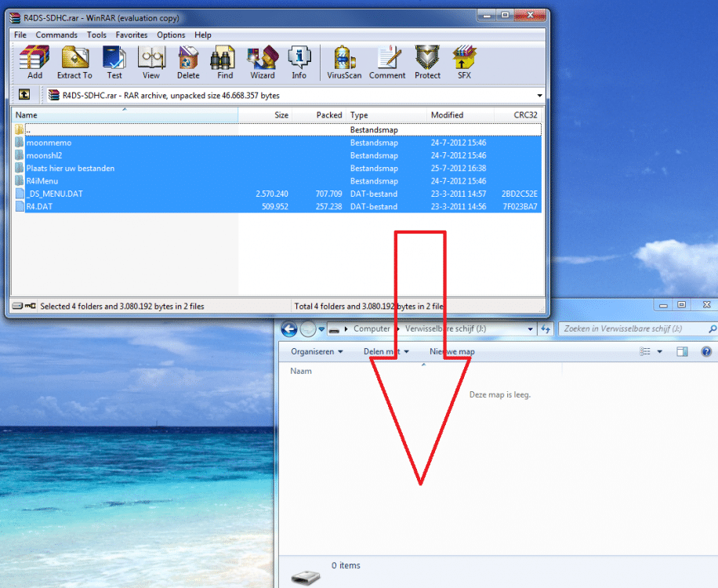Expand the archive path dropdown arrow
This screenshot has height=588, width=718.
[x=539, y=96]
